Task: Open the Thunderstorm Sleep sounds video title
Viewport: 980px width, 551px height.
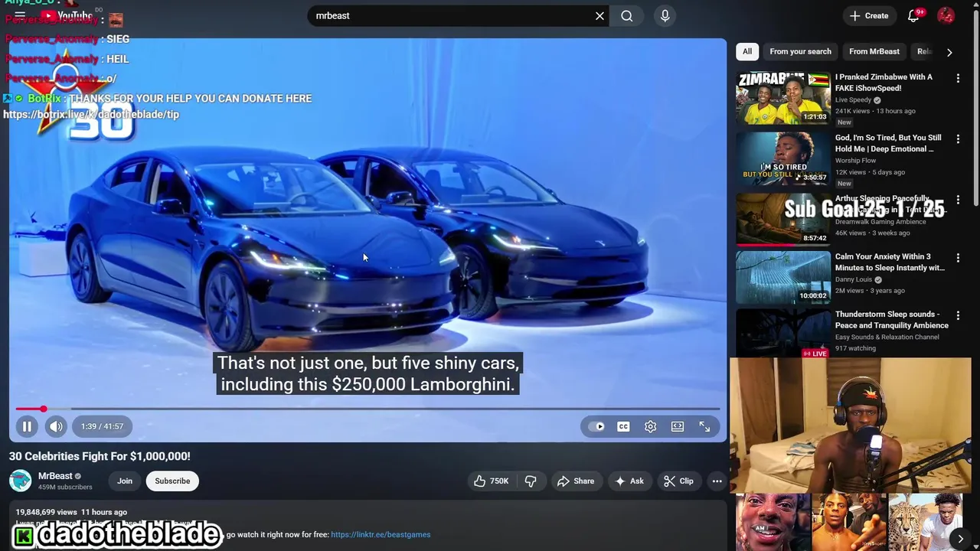Action: [892, 320]
